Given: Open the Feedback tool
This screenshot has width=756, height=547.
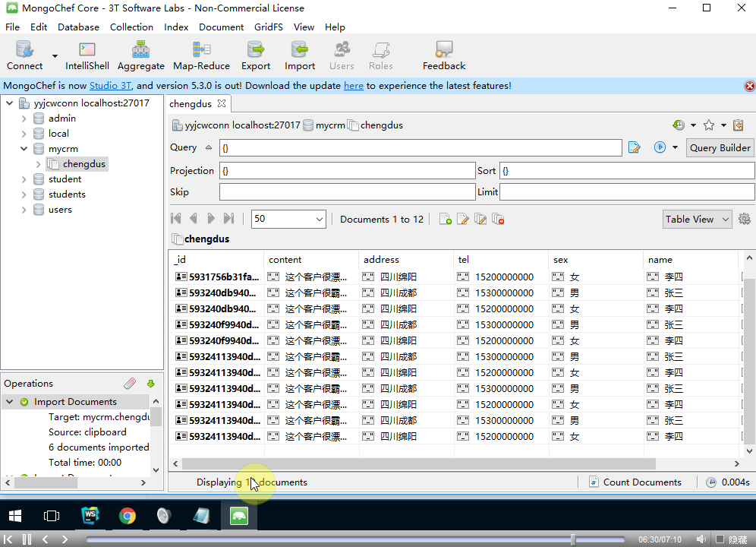Looking at the screenshot, I should [x=444, y=56].
